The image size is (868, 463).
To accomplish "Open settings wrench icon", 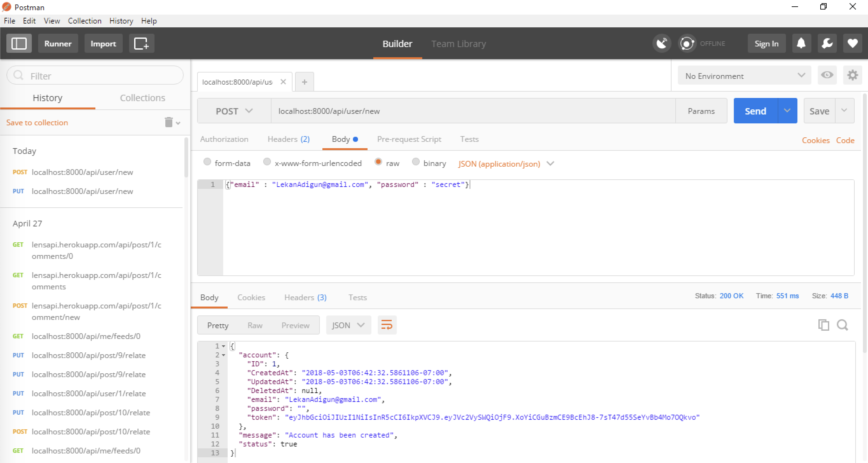I will 827,44.
